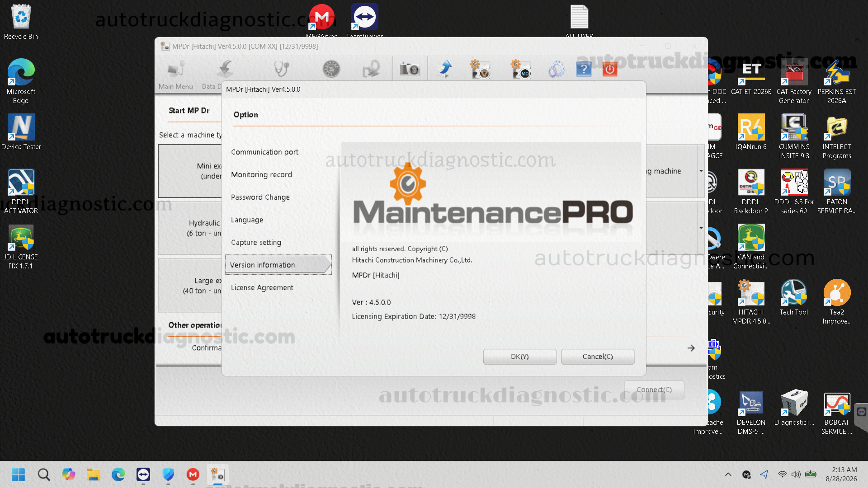Select the Microsoft Edge desktop shortcut
This screenshot has width=868, height=488.
[x=21, y=81]
